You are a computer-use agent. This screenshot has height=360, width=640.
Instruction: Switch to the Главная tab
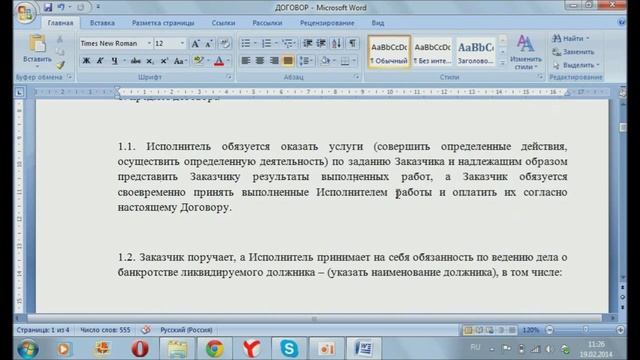[60, 23]
